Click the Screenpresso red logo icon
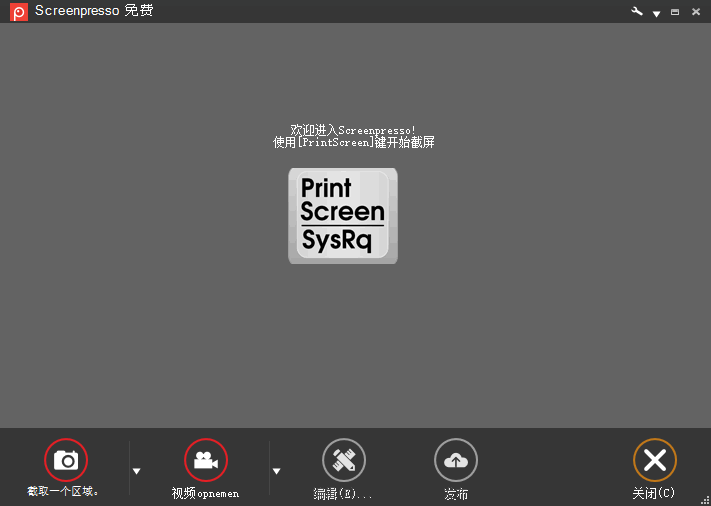The width and height of the screenshot is (711, 506). (19, 12)
